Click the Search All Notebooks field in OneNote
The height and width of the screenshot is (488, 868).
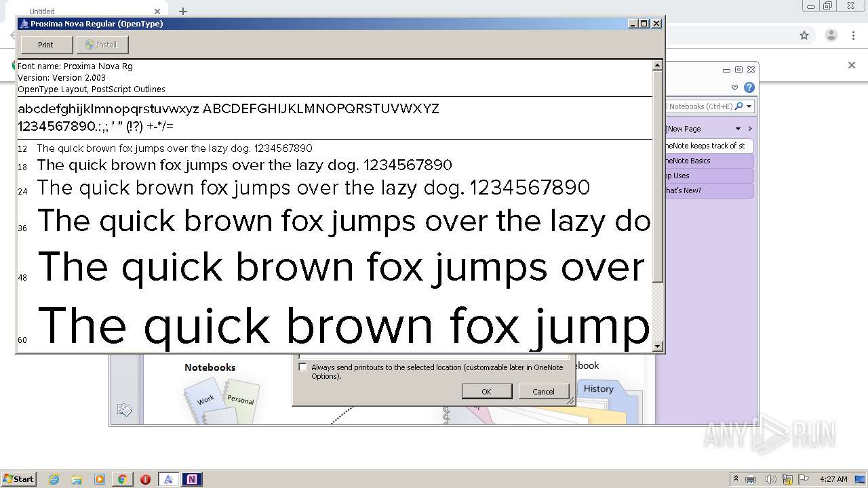[700, 106]
